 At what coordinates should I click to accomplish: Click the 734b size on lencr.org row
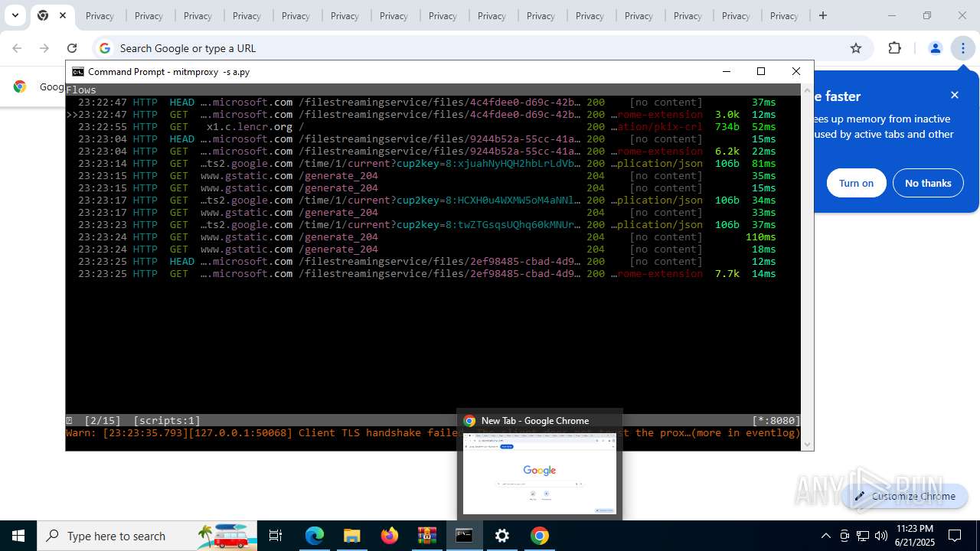(x=727, y=127)
